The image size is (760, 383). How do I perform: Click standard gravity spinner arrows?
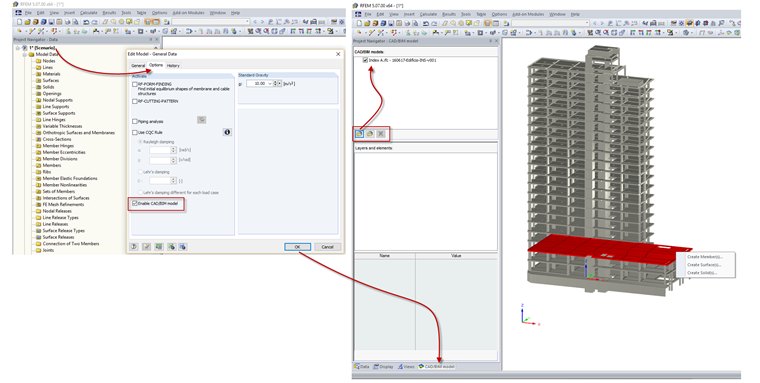[x=276, y=84]
